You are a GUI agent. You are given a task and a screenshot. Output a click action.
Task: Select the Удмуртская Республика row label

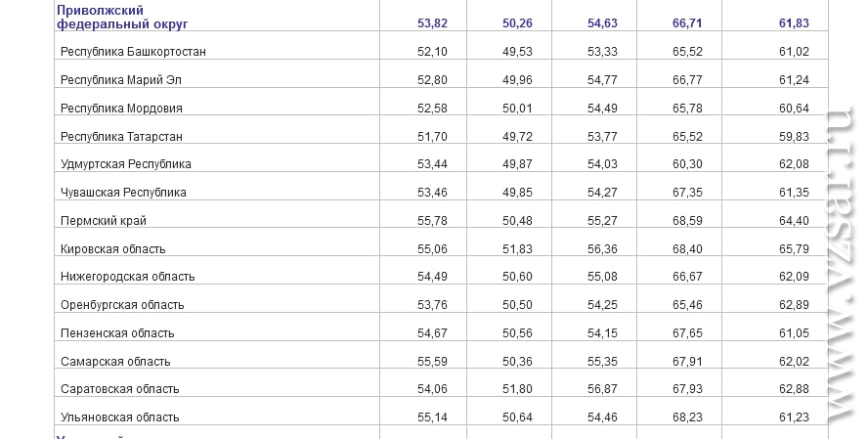point(126,164)
